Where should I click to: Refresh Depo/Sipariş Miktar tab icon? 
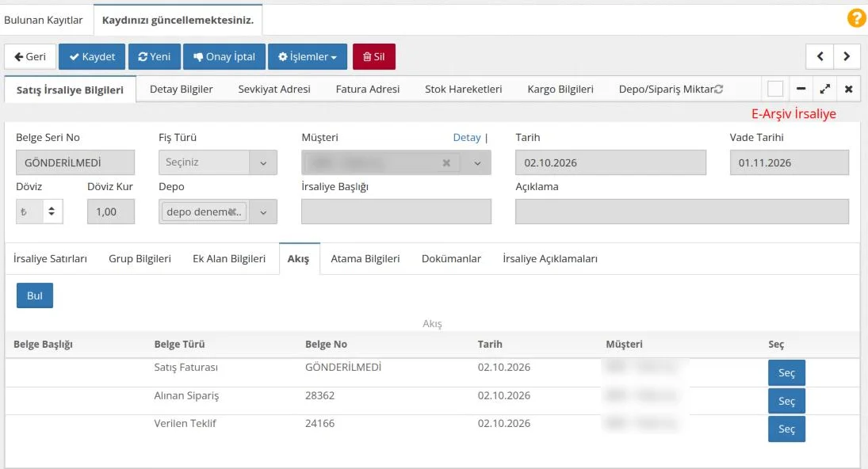click(x=718, y=89)
